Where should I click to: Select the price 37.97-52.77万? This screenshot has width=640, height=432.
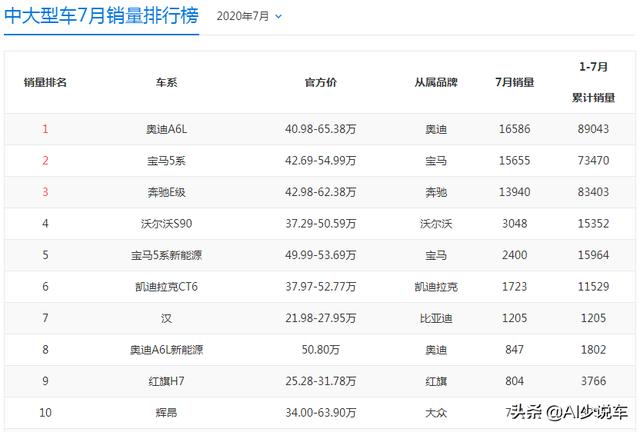(320, 287)
